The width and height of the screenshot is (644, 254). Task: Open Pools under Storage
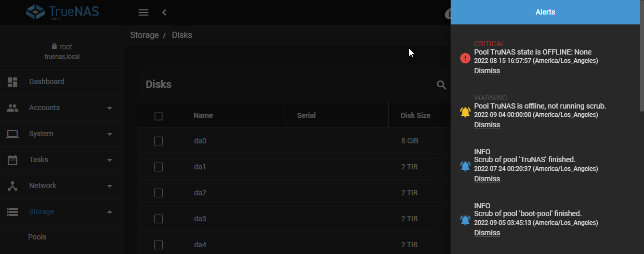pos(37,237)
